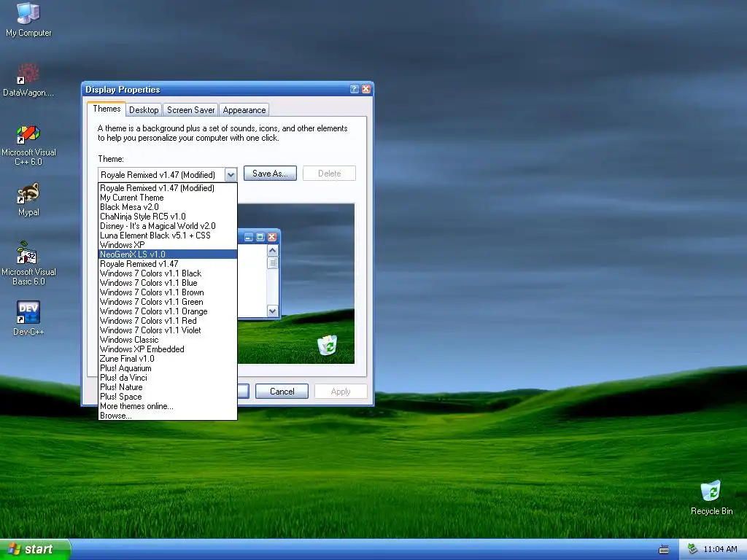Click the keyboard icon in the taskbar

(x=664, y=550)
